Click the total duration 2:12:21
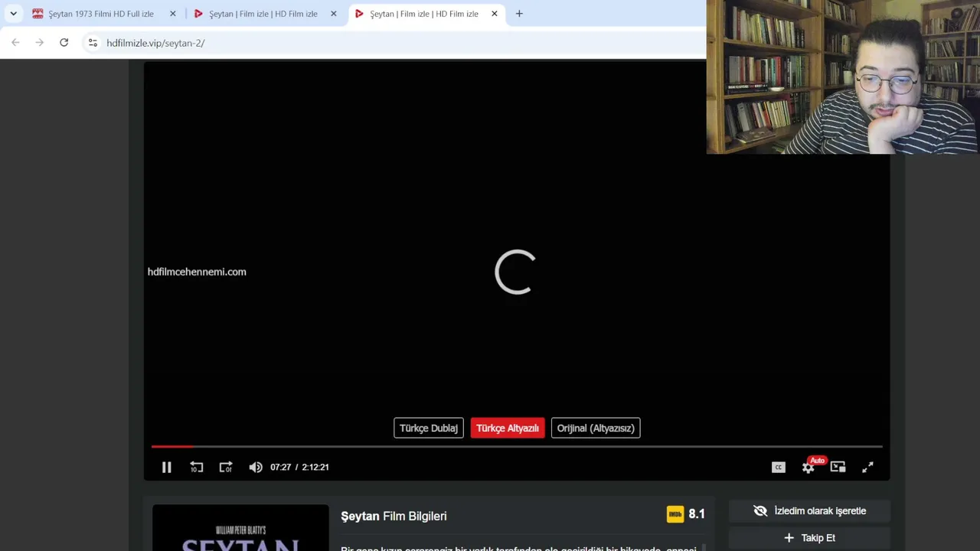The width and height of the screenshot is (980, 551). click(x=315, y=467)
